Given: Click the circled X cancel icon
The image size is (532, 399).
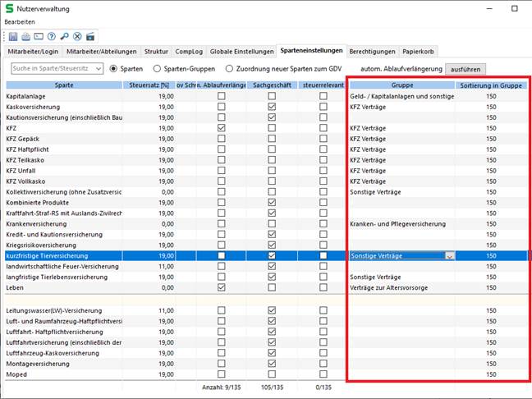Looking at the screenshot, I should (77, 36).
